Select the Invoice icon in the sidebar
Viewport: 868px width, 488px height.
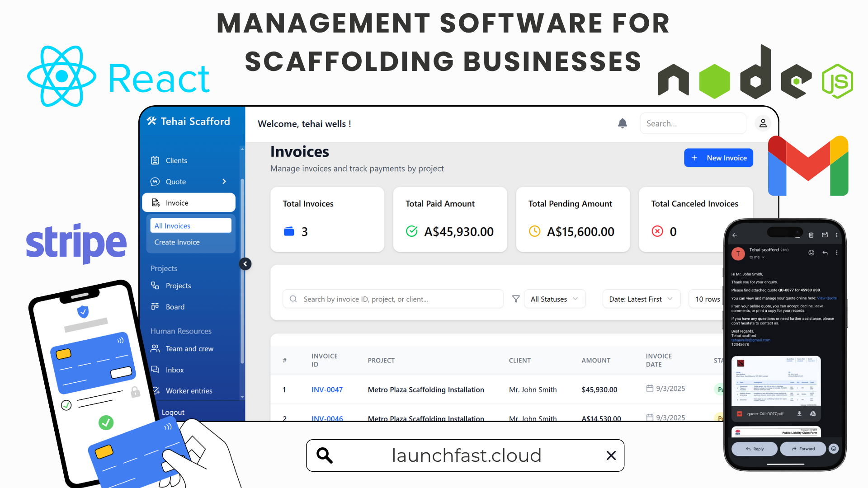point(156,202)
